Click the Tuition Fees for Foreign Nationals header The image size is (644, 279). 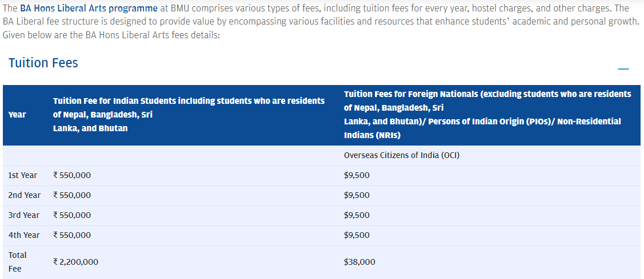click(487, 114)
